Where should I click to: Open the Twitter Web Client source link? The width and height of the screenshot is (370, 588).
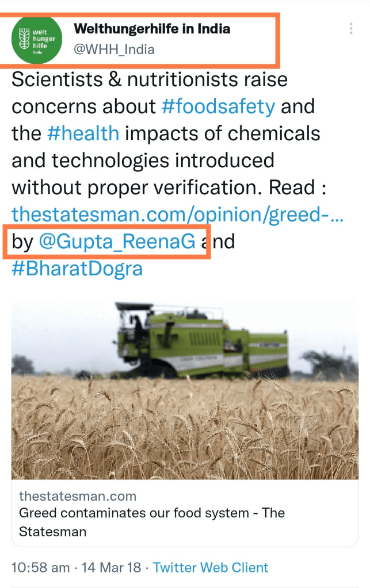(211, 568)
